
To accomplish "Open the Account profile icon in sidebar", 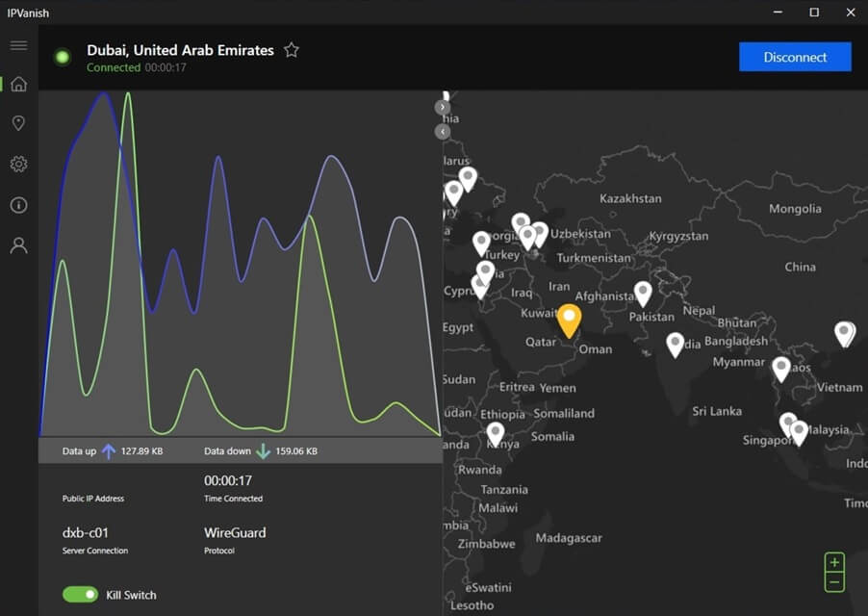I will [19, 245].
